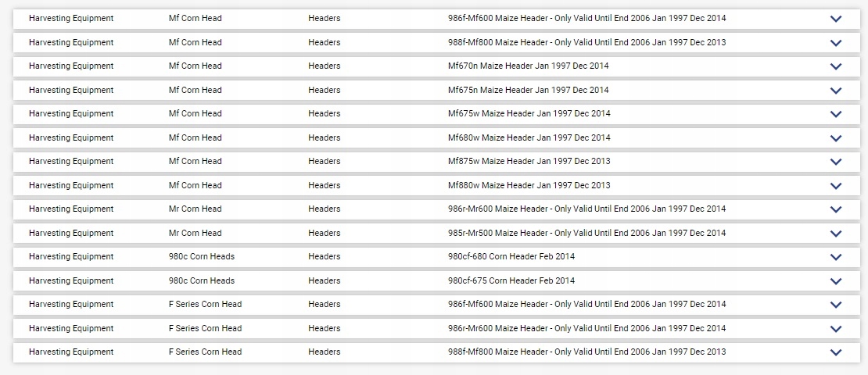Screen dimensions: 868x375
Task: Expand the Mf880w Maize Header row chevron
Action: pos(836,185)
